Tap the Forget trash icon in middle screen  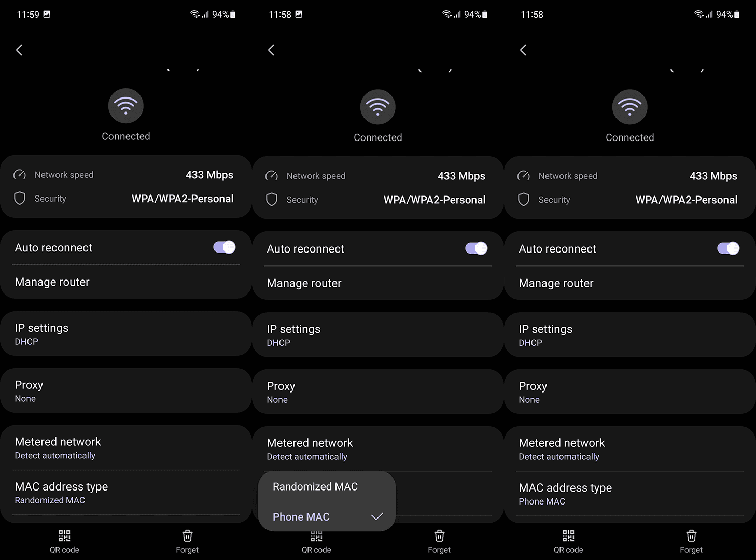tap(439, 536)
